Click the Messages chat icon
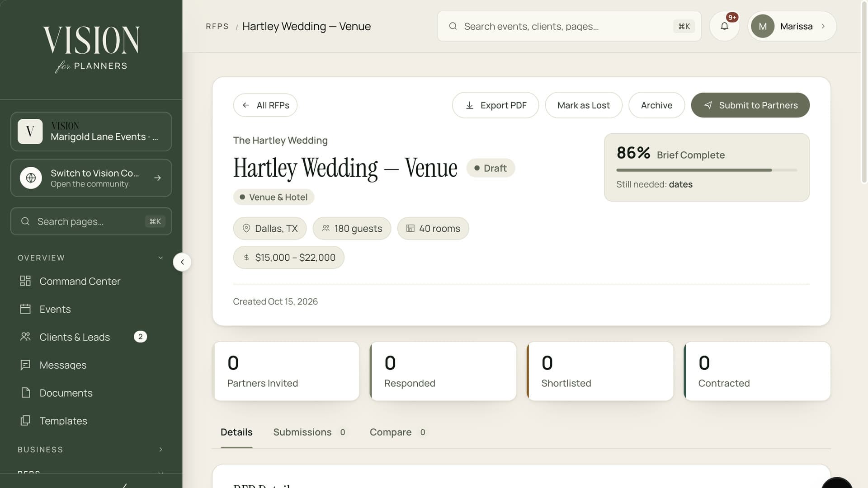The width and height of the screenshot is (868, 488). 25,365
